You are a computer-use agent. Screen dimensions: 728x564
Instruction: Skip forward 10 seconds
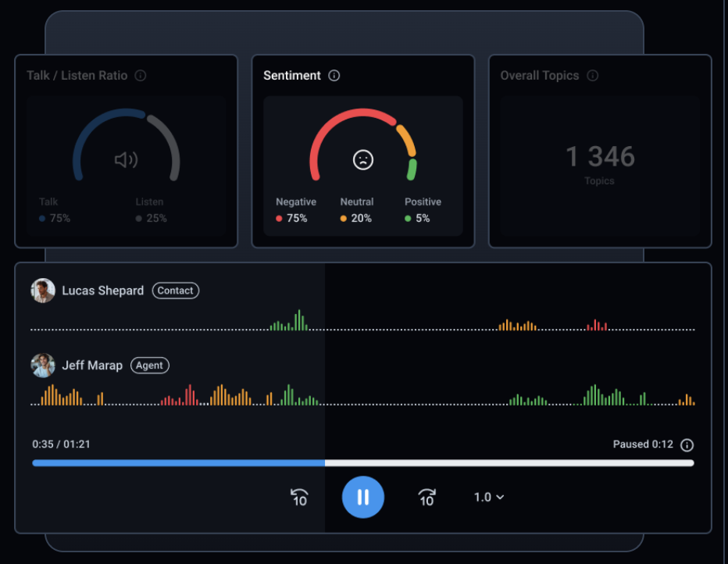click(426, 497)
